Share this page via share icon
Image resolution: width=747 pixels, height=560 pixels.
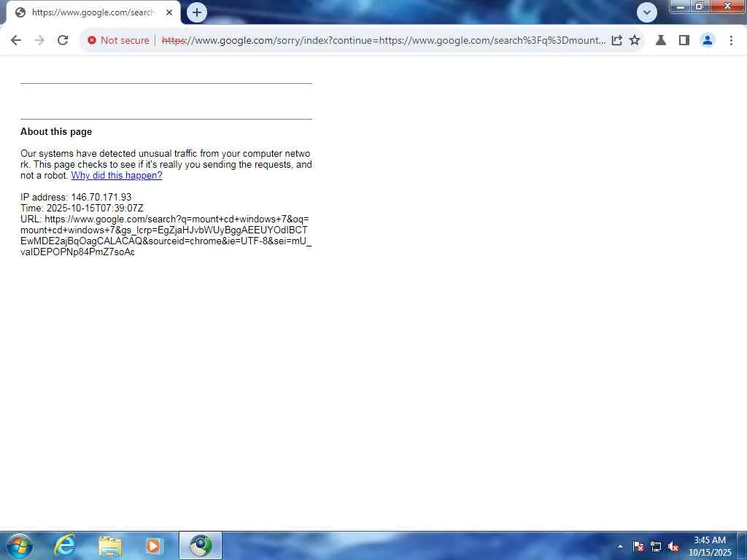pyautogui.click(x=617, y=41)
